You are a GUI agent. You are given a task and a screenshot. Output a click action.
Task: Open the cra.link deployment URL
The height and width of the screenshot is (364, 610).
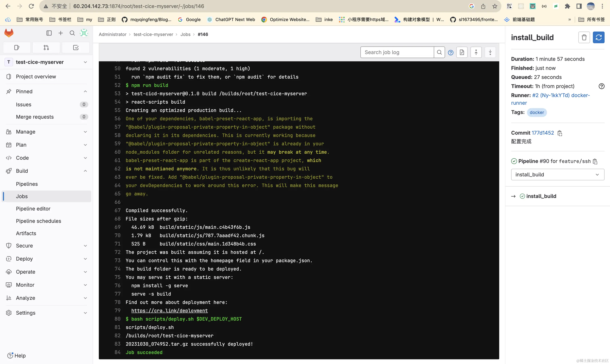(169, 311)
